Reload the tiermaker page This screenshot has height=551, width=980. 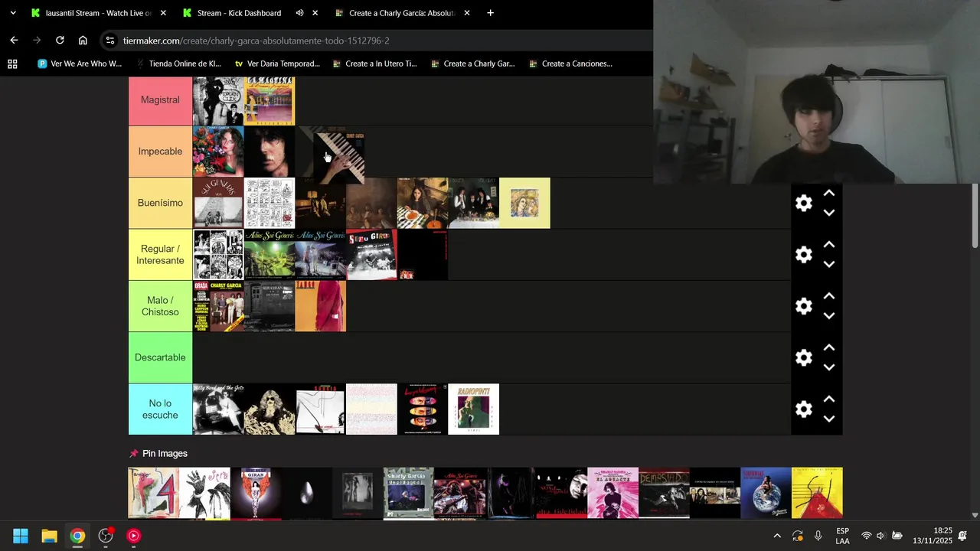click(x=60, y=40)
